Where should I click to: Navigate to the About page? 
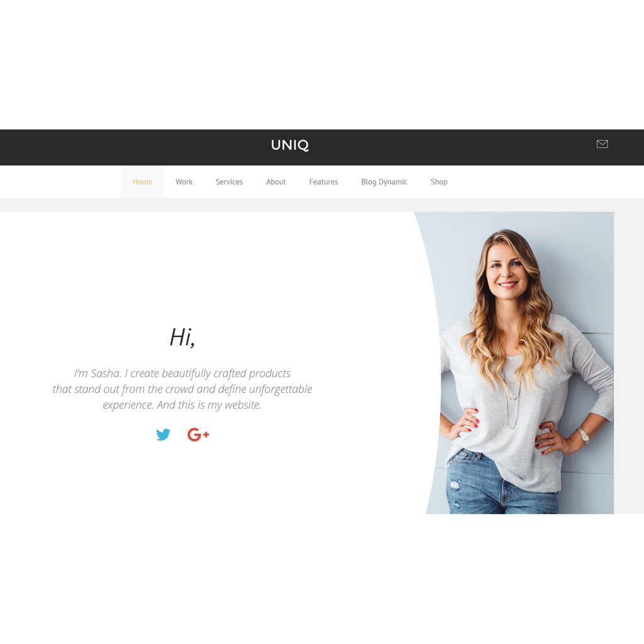coord(276,182)
